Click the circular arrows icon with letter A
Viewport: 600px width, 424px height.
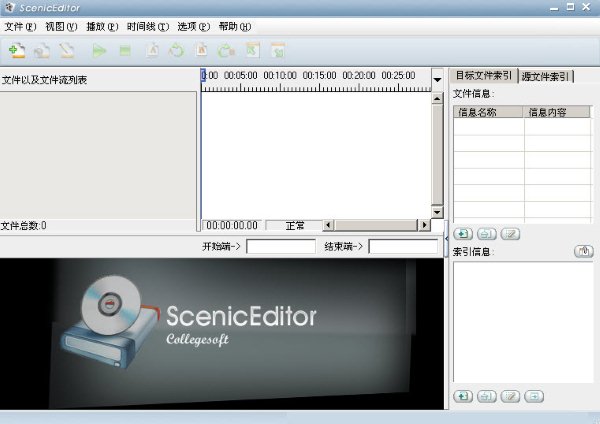(176, 51)
